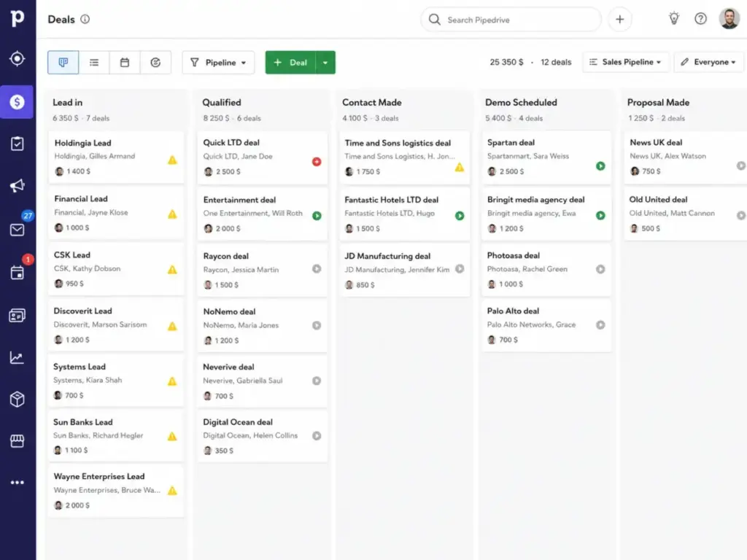Click grey activity icon on JD Manufacturing deal
This screenshot has height=560, width=747.
click(x=460, y=269)
